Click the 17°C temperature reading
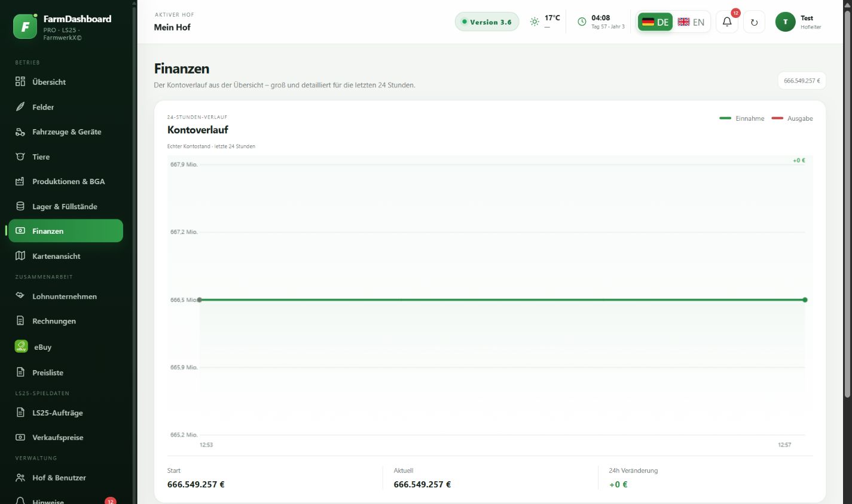The width and height of the screenshot is (852, 504). (552, 18)
